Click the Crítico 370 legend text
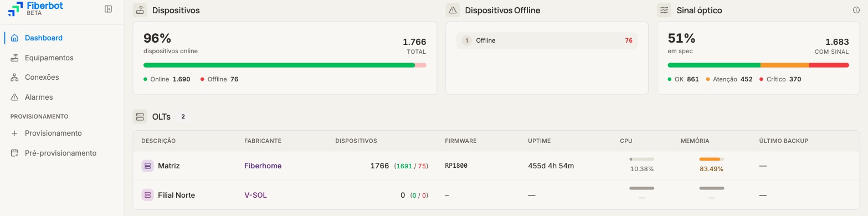Image resolution: width=868 pixels, height=216 pixels. 784,79
